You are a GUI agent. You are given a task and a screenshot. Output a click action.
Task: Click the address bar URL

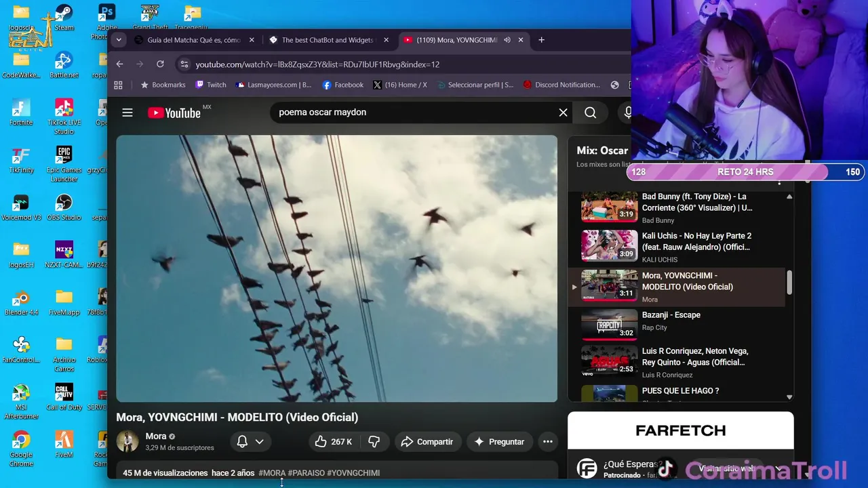pyautogui.click(x=317, y=64)
